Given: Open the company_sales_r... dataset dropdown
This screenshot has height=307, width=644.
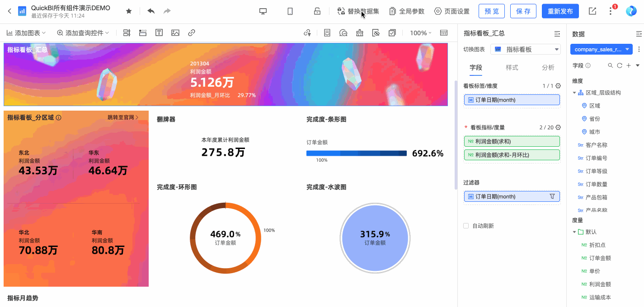Looking at the screenshot, I should point(602,49).
